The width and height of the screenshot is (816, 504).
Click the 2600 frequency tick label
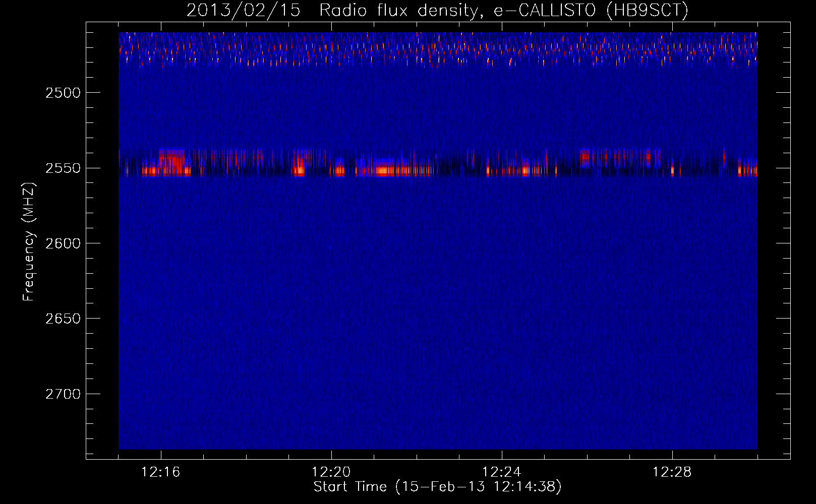click(63, 243)
